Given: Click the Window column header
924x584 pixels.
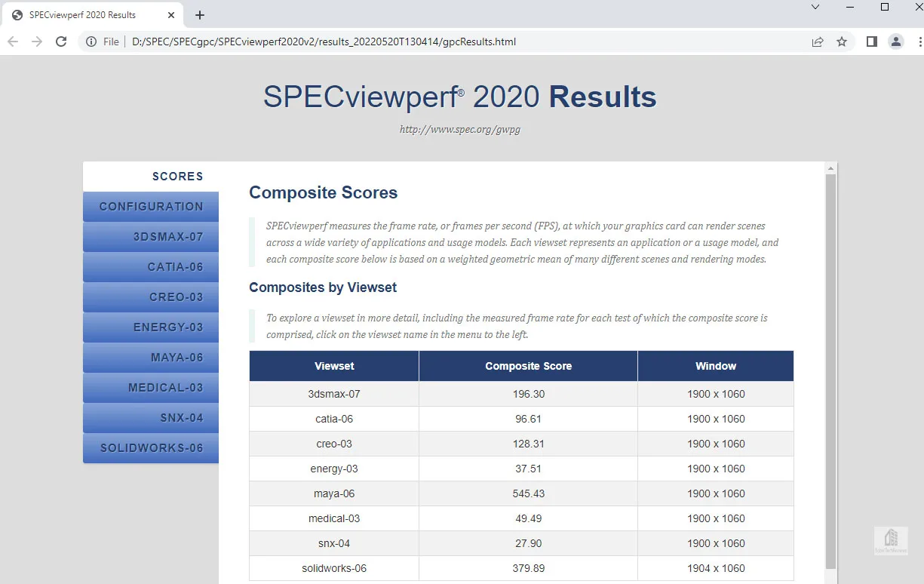Looking at the screenshot, I should 716,366.
